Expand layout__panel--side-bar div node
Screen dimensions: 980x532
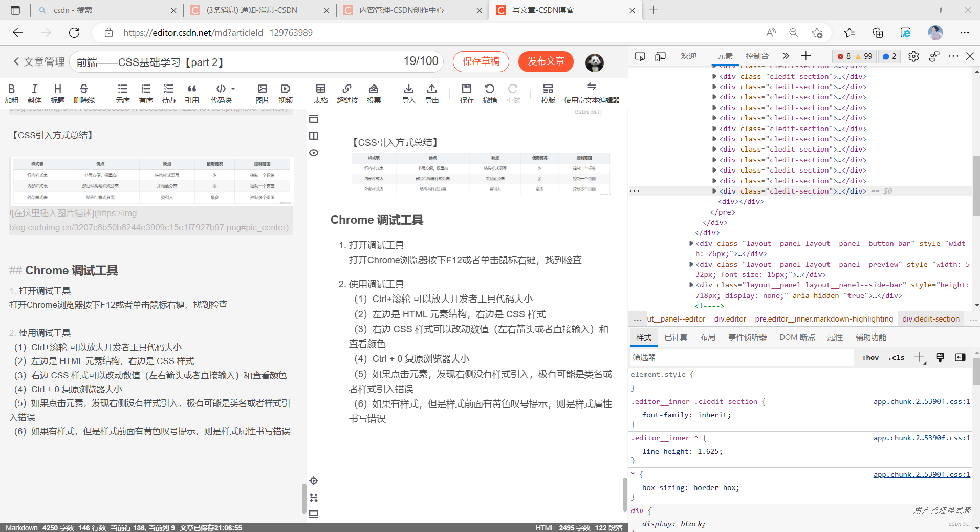[691, 285]
